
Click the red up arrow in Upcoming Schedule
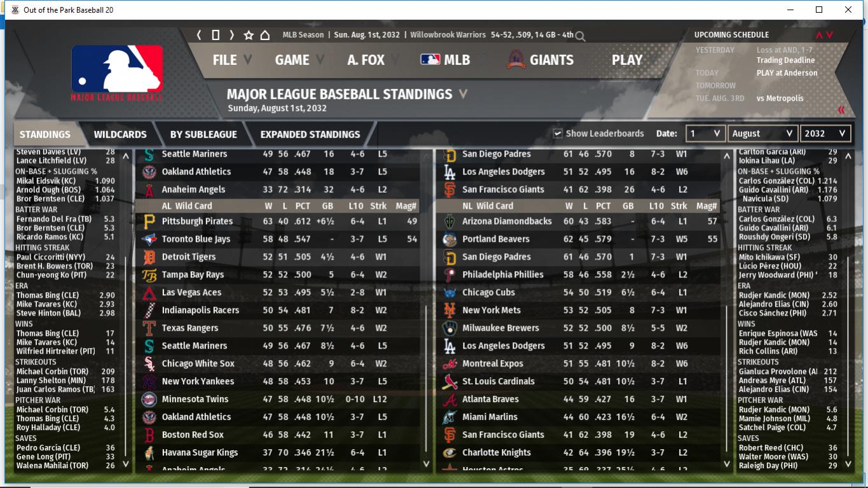820,35
